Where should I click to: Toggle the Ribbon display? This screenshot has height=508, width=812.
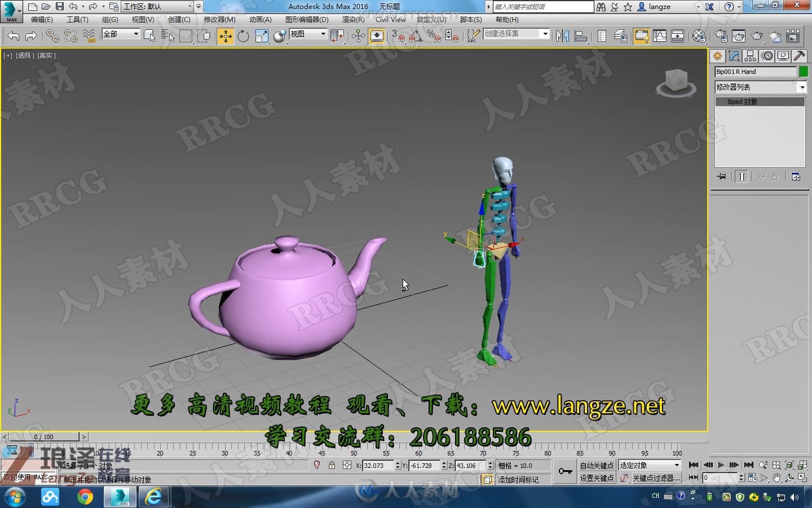coord(641,36)
